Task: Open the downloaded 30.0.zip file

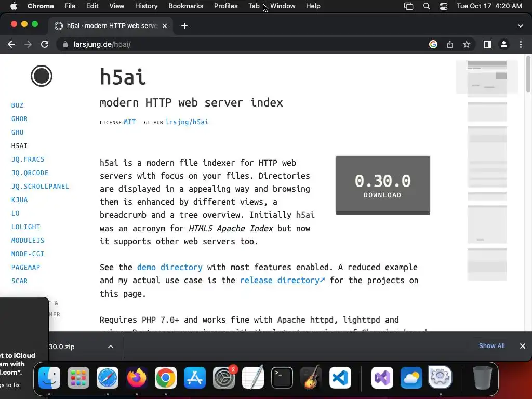Action: [x=61, y=347]
